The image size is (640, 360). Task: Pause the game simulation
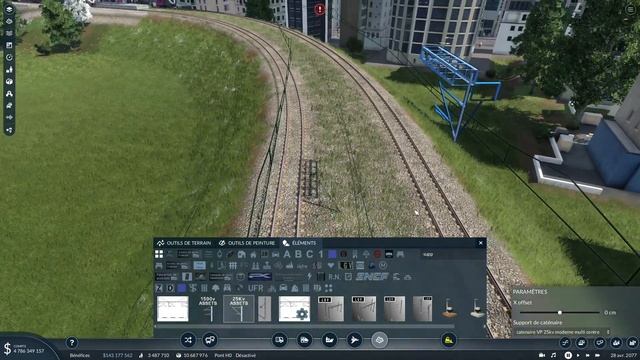[x=568, y=356]
